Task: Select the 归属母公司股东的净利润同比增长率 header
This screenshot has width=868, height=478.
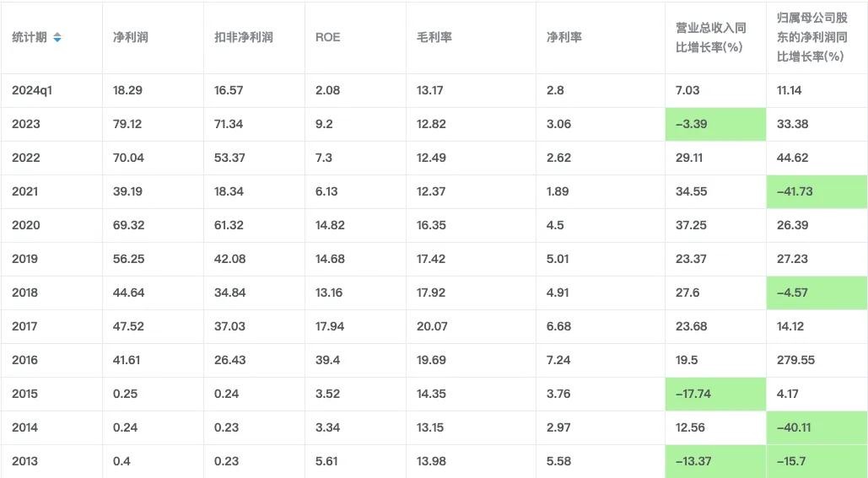Action: click(811, 38)
